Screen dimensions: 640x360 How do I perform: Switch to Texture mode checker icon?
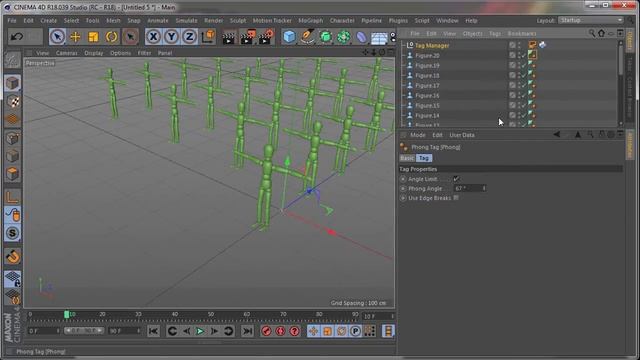(x=12, y=101)
